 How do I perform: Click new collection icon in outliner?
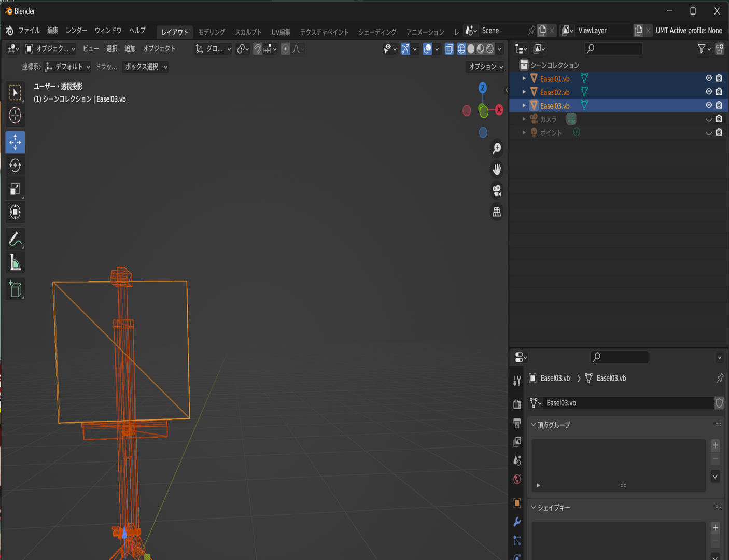coord(720,49)
